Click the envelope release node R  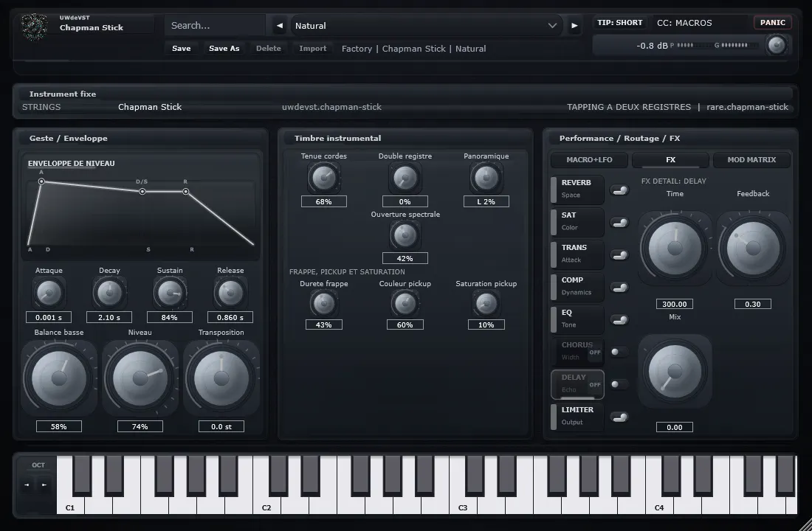(x=185, y=192)
